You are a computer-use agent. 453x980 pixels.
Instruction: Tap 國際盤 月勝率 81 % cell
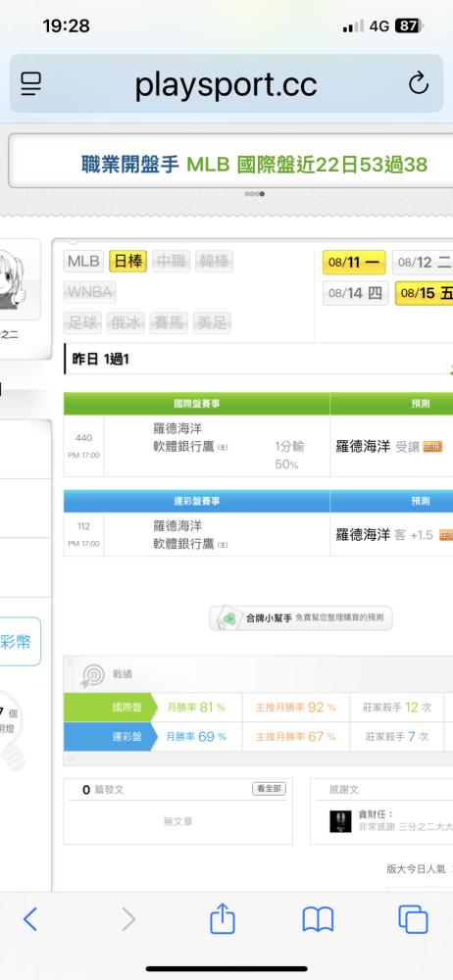(x=196, y=708)
